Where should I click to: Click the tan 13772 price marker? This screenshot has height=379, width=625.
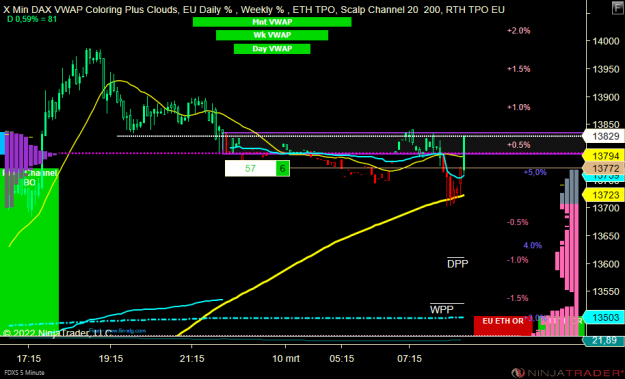604,168
